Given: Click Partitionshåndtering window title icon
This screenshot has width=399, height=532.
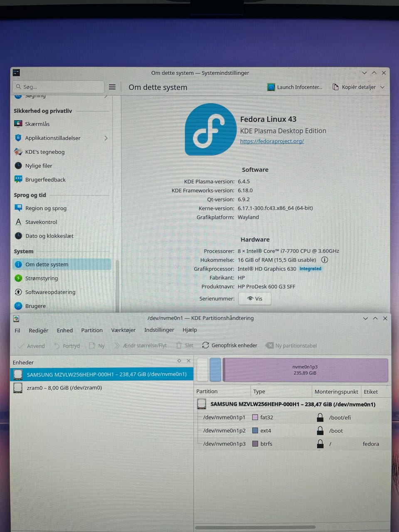Looking at the screenshot, I should click(x=16, y=318).
